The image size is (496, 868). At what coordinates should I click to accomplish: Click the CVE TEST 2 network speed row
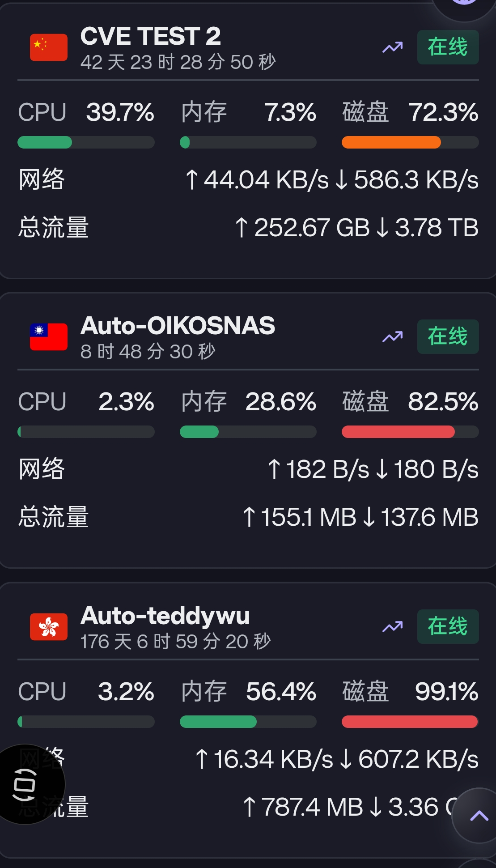pos(248,180)
